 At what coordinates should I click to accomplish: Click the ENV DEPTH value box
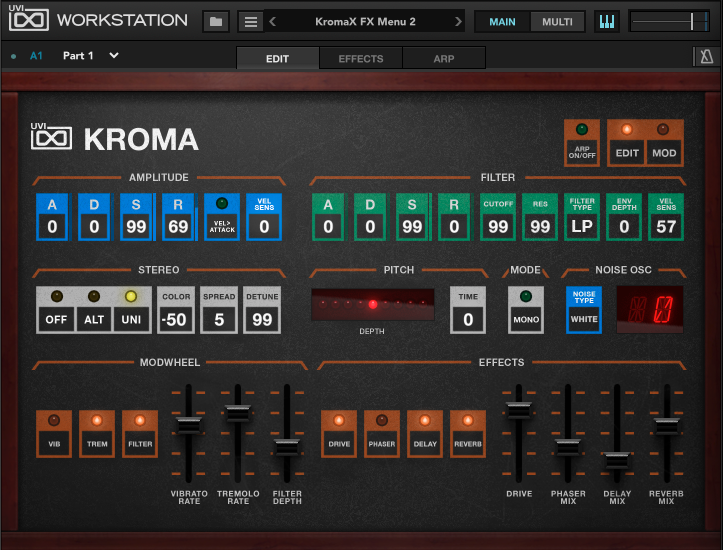tap(624, 226)
